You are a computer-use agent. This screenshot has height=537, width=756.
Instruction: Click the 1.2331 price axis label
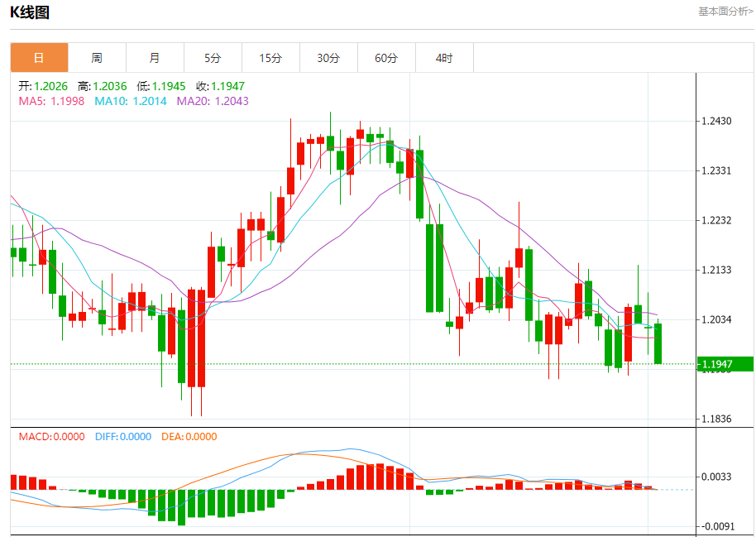coord(717,170)
